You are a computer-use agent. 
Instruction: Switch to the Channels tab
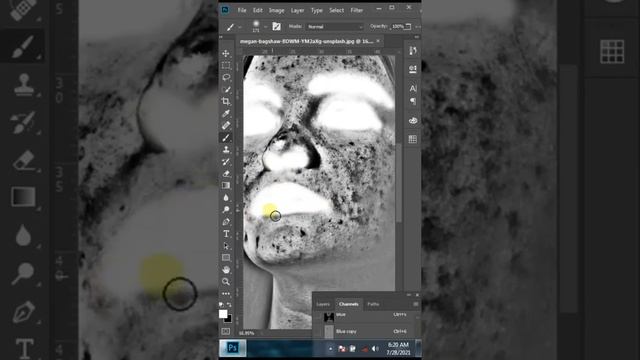[x=349, y=304]
